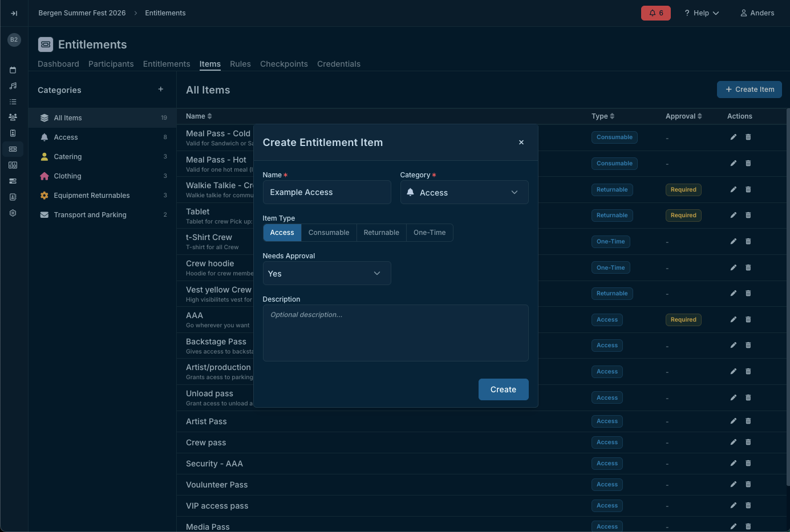Open the settings gear icon in sidebar
This screenshot has width=790, height=532.
point(13,213)
